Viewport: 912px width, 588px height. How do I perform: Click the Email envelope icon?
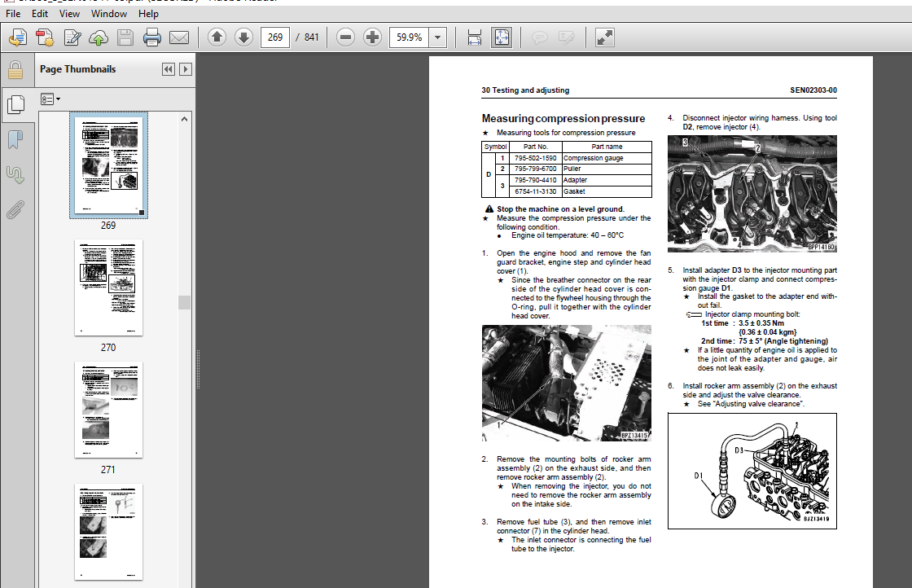179,37
